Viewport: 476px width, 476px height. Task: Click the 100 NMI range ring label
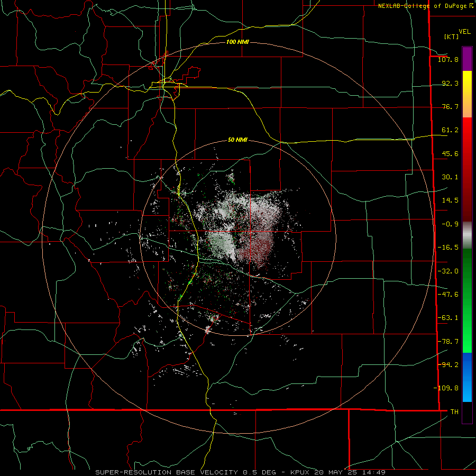(237, 42)
